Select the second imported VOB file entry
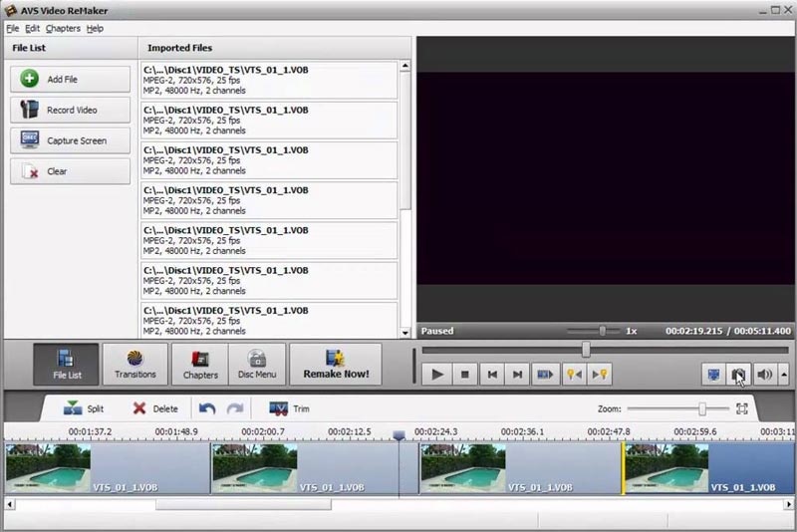Screen dimensions: 797x532 click(x=269, y=121)
